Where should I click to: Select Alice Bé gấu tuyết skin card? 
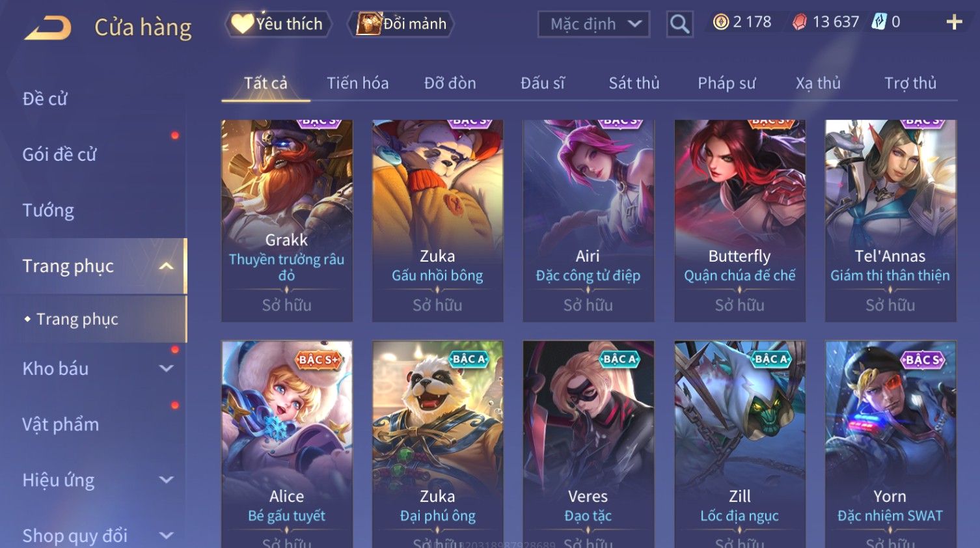286,444
